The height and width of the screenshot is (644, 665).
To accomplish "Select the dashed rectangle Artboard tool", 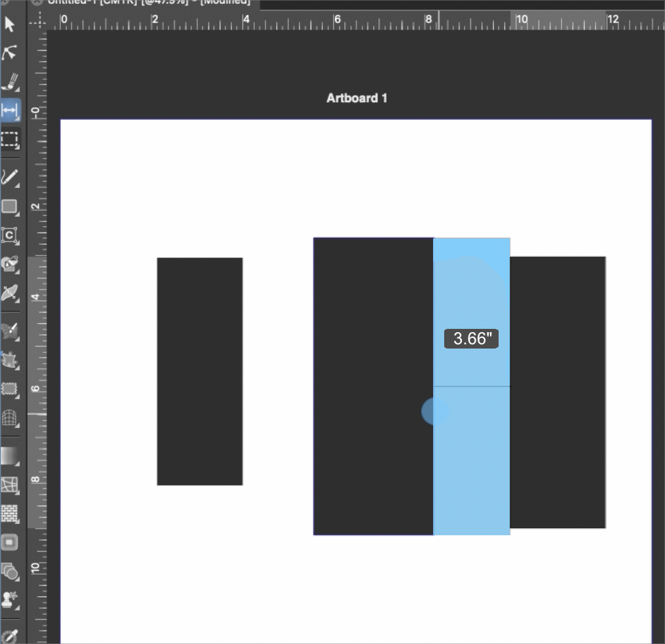I will tap(10, 139).
